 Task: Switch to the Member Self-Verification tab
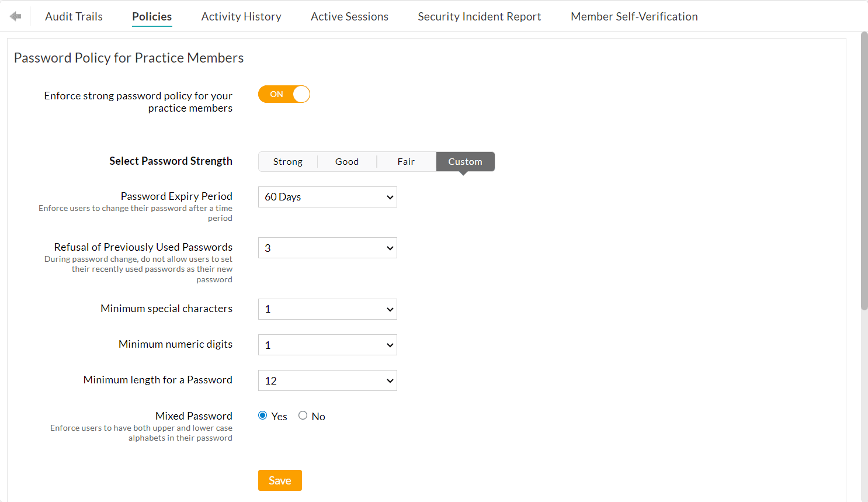point(634,16)
